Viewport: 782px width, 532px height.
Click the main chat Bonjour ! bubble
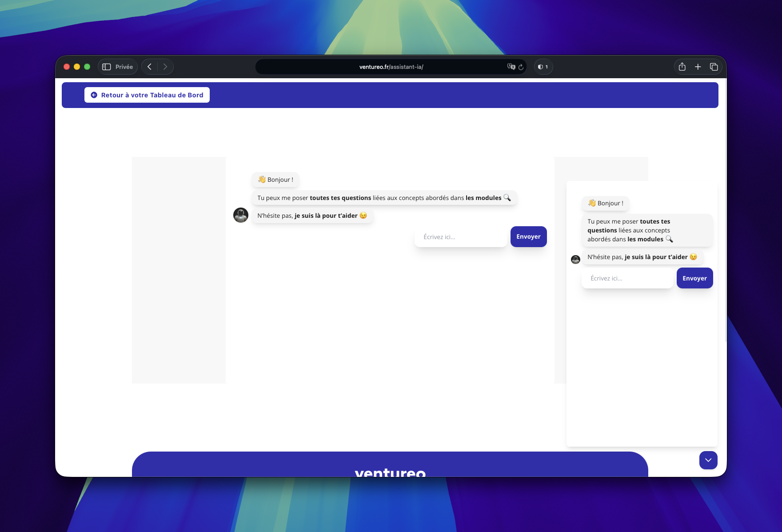pos(275,180)
